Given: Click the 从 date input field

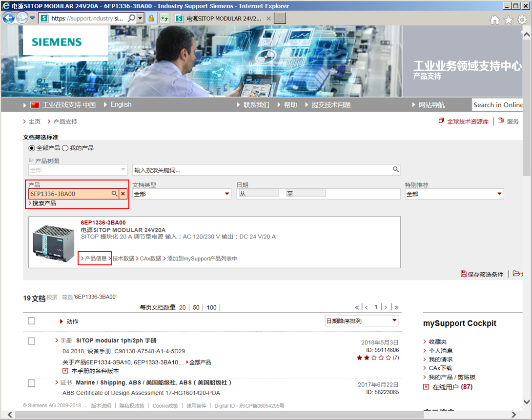Looking at the screenshot, I should [x=259, y=193].
